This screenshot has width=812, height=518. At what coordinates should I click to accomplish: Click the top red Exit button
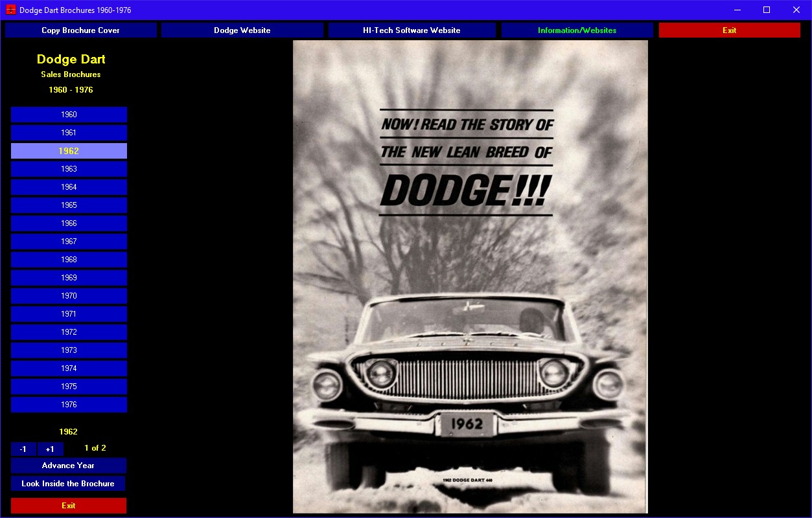[730, 30]
